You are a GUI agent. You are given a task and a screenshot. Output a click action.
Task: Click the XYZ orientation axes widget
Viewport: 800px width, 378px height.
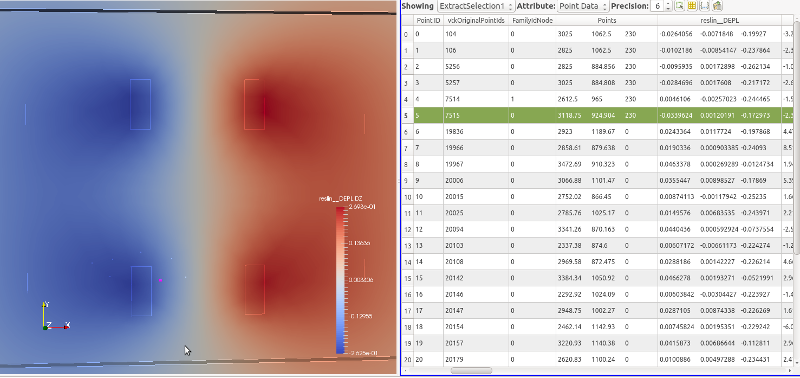click(x=55, y=316)
